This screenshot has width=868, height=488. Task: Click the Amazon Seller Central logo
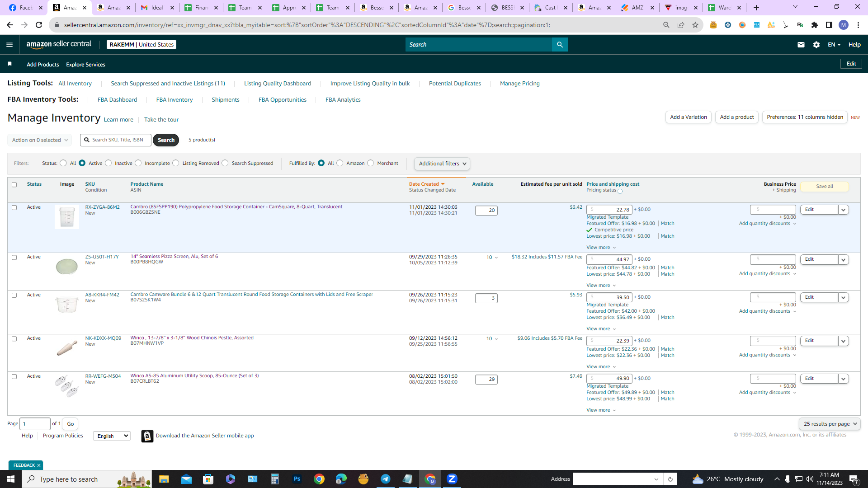59,44
